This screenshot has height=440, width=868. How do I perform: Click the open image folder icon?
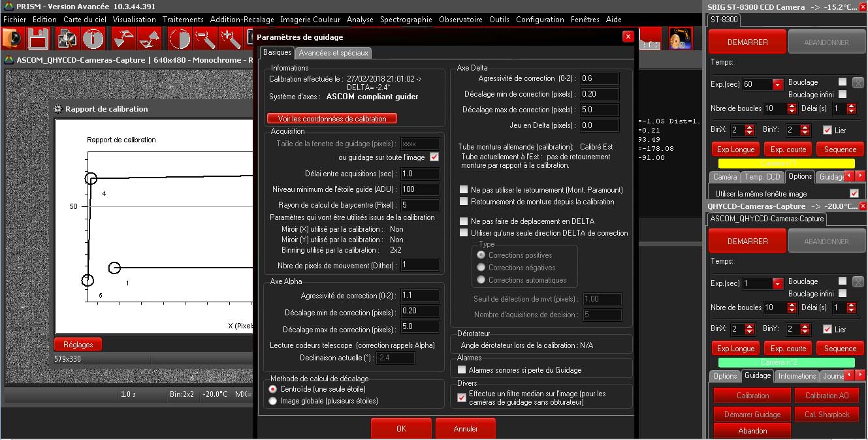coord(12,39)
